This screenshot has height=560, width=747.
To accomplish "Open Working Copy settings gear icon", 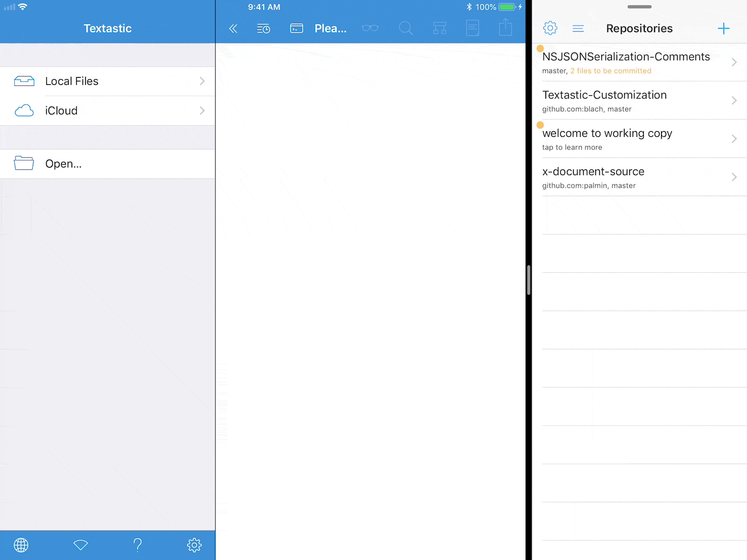I will [550, 28].
